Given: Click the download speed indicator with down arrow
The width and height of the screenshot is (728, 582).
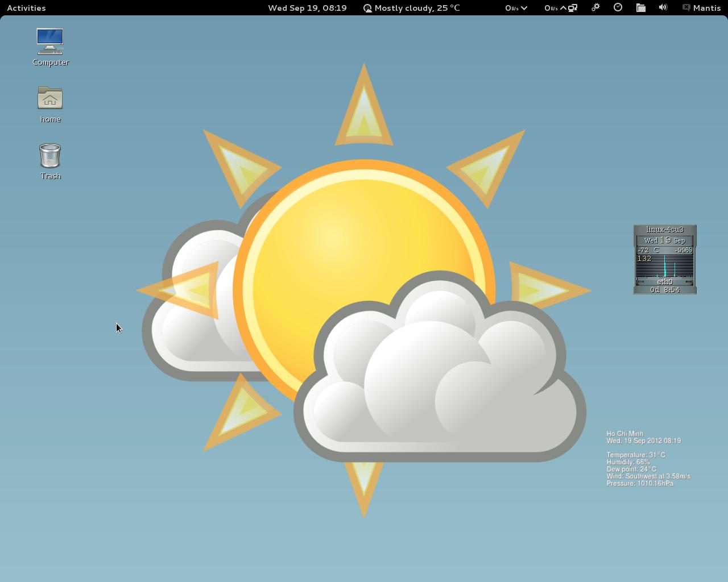Looking at the screenshot, I should 516,8.
